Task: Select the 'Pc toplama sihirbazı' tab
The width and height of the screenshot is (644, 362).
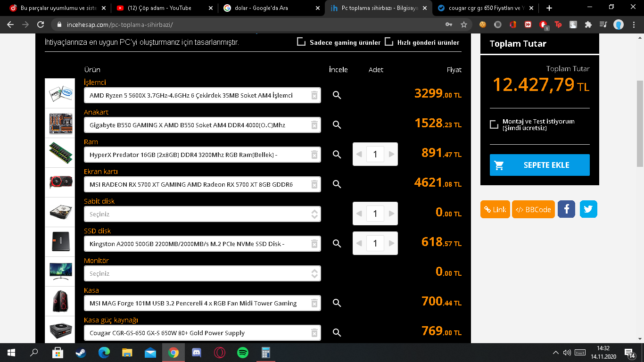Action: click(x=378, y=8)
